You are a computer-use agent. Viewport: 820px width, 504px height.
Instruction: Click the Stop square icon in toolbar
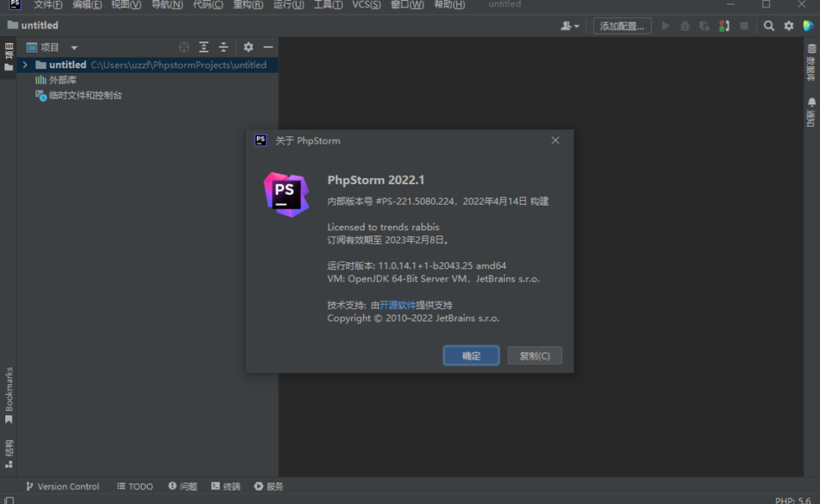(744, 25)
